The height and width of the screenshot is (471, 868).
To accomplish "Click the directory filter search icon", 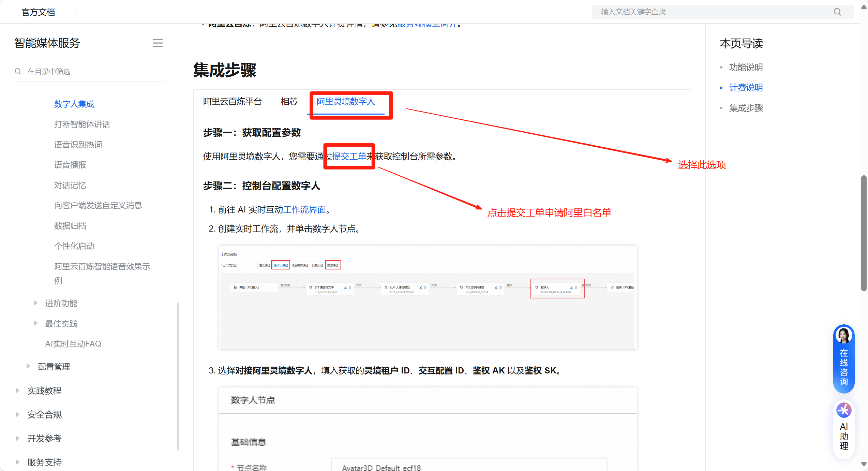I will (18, 71).
